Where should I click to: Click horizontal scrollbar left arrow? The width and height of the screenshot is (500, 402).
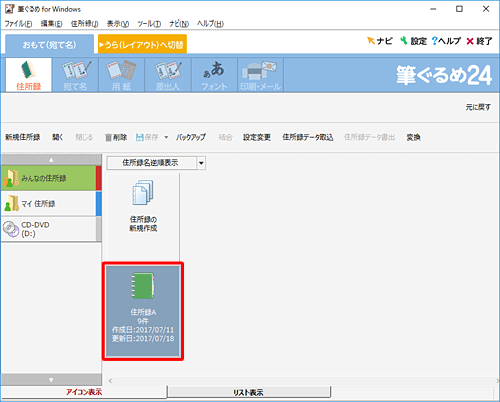(110, 380)
